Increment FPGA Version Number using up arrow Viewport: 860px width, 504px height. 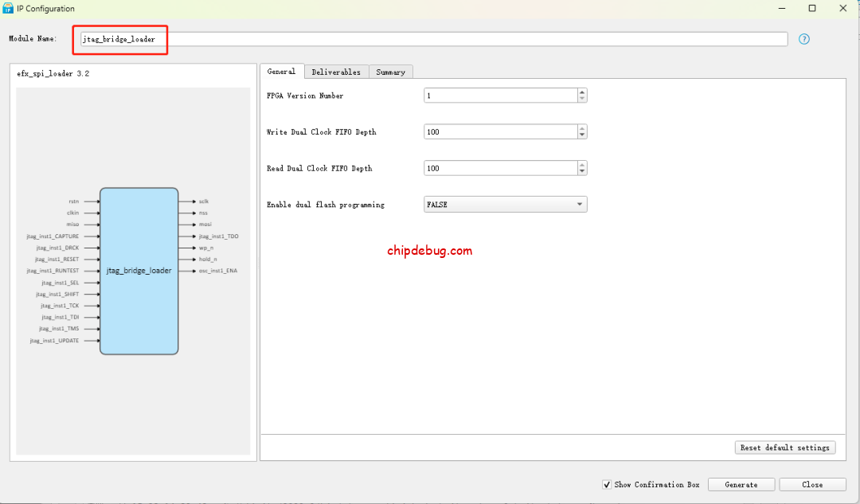tap(582, 92)
